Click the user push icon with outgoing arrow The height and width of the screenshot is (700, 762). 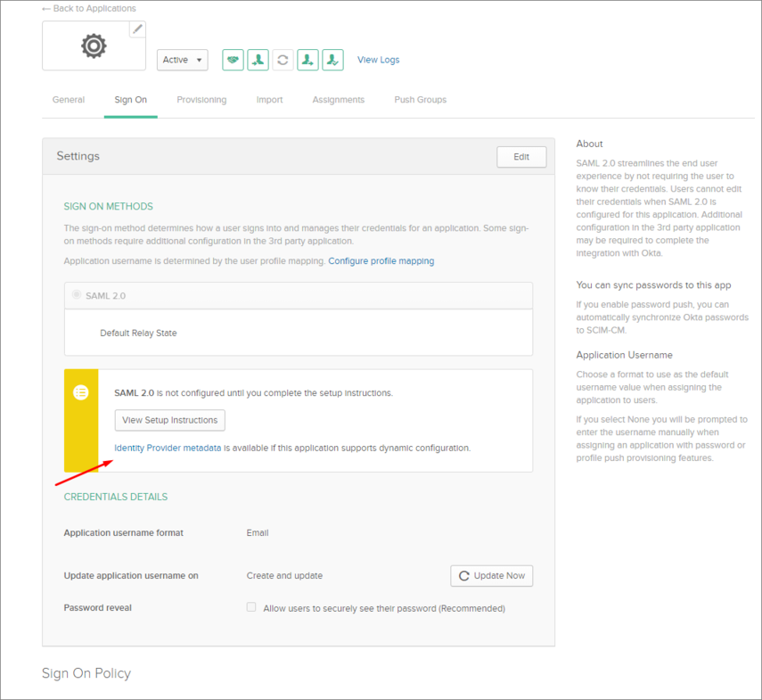307,60
